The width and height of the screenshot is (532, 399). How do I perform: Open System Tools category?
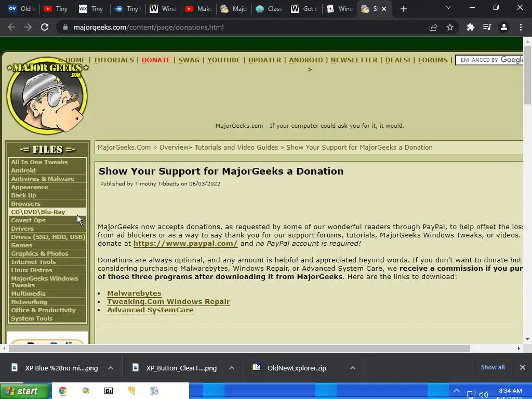click(x=47, y=318)
